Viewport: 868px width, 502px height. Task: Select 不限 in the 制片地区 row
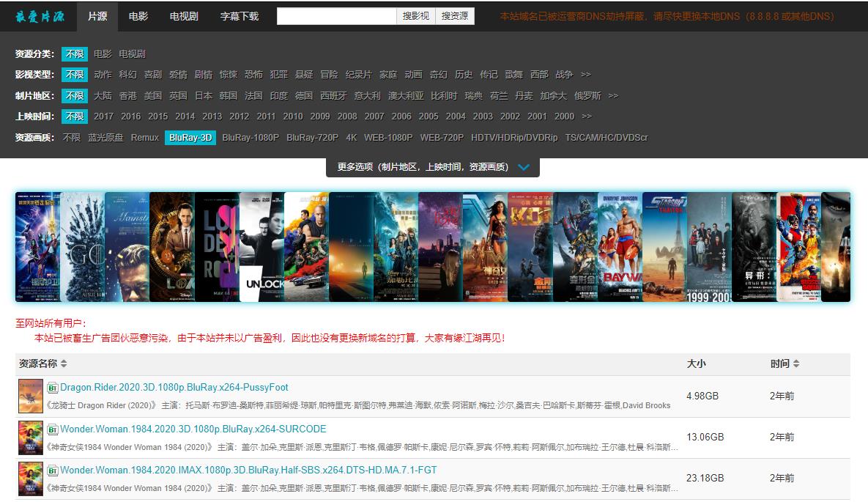tap(75, 95)
